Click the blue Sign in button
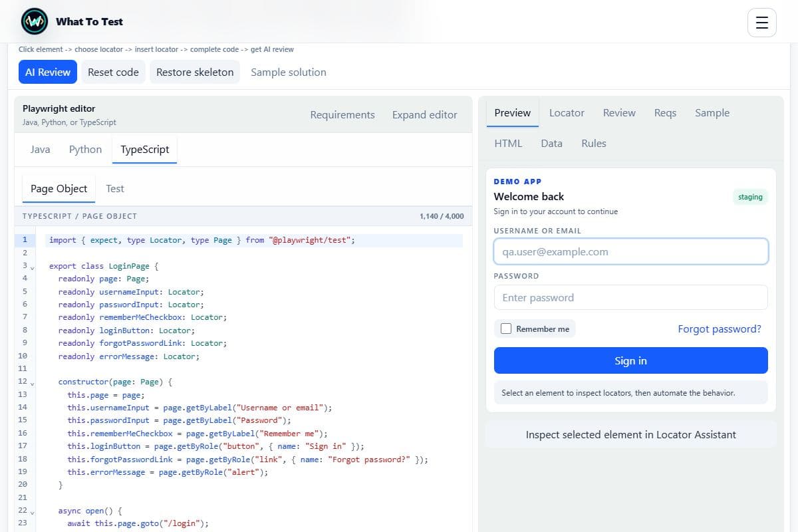 click(x=631, y=360)
